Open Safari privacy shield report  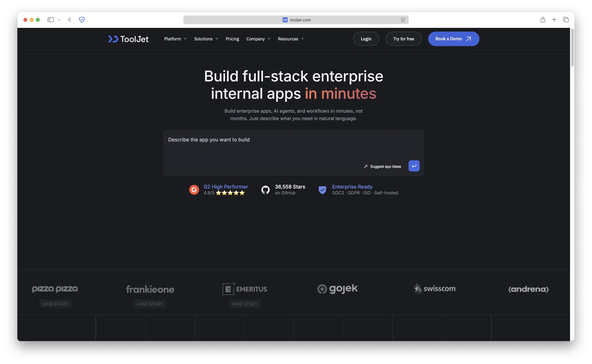(82, 20)
